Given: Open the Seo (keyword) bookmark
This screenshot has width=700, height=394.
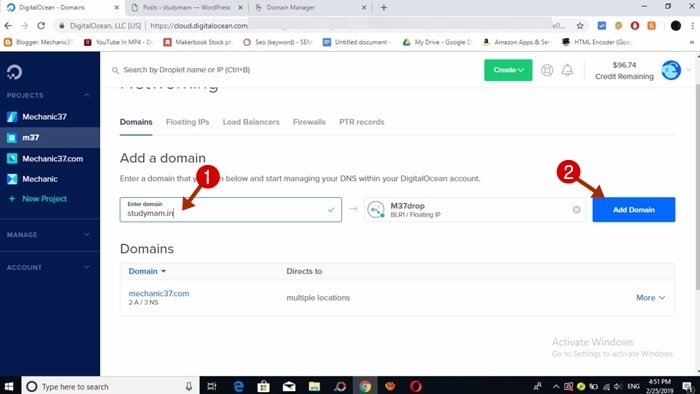Looking at the screenshot, I should point(278,42).
